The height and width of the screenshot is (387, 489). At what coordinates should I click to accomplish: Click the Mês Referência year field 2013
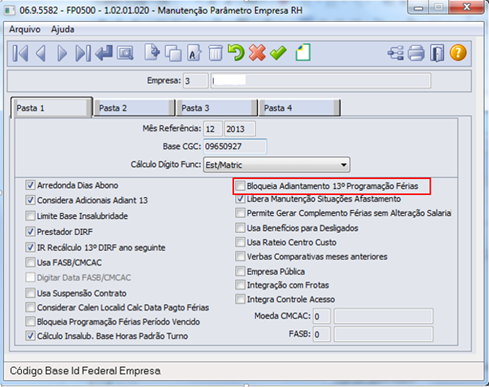pyautogui.click(x=240, y=129)
